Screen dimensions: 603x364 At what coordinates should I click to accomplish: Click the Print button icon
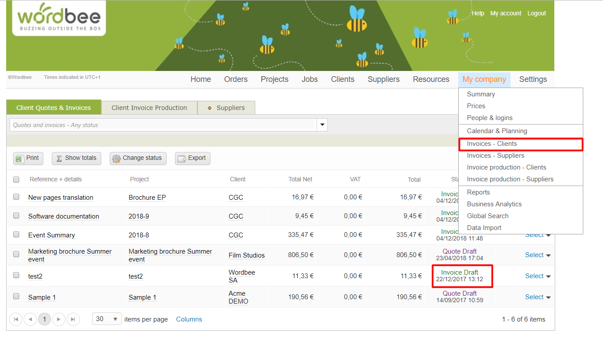pyautogui.click(x=19, y=159)
